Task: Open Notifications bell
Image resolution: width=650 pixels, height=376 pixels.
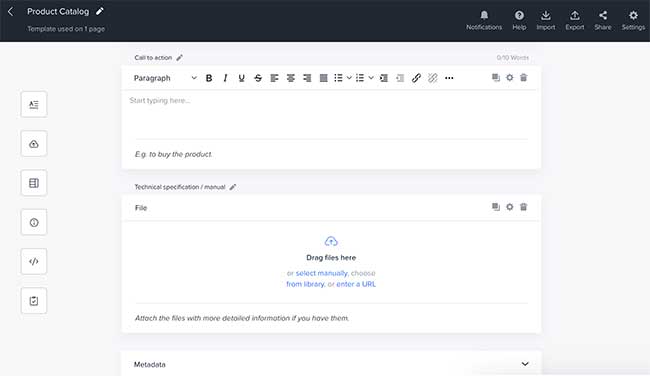Action: [x=484, y=20]
